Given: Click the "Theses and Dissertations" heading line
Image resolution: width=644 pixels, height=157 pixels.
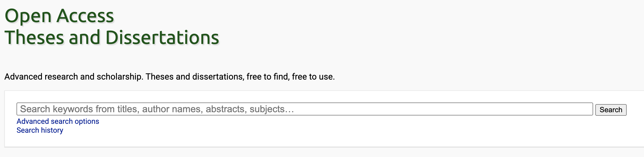Looking at the screenshot, I should pos(112,37).
